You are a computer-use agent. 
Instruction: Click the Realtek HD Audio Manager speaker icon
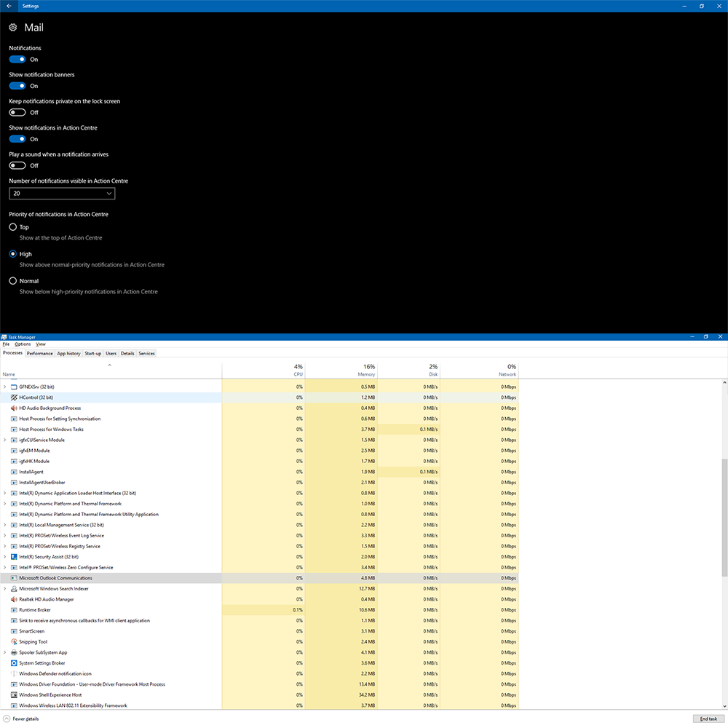(x=14, y=600)
